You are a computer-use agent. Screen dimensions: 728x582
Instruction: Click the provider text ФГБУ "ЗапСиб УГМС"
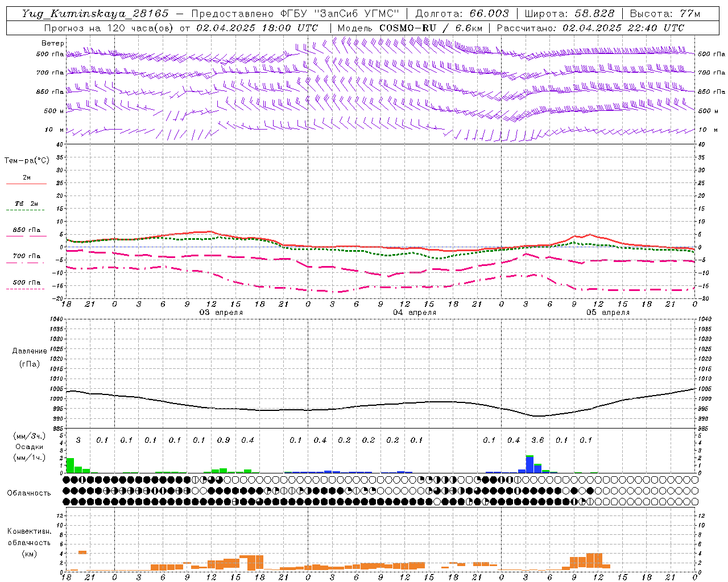tap(340, 14)
